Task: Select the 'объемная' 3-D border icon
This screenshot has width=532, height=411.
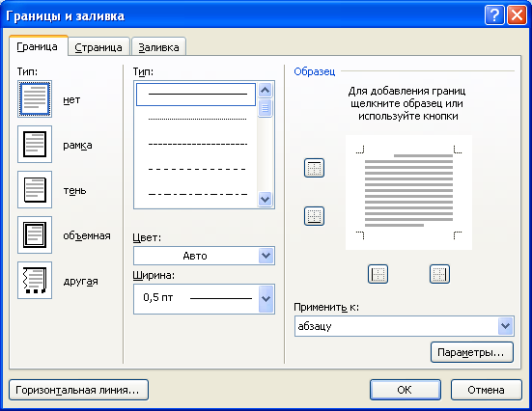Action: pos(35,235)
